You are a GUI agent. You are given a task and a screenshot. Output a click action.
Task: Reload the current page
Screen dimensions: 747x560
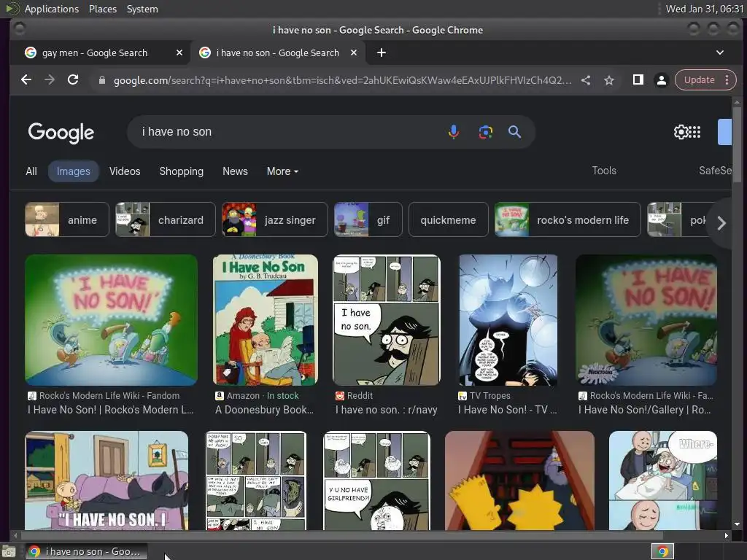(73, 80)
